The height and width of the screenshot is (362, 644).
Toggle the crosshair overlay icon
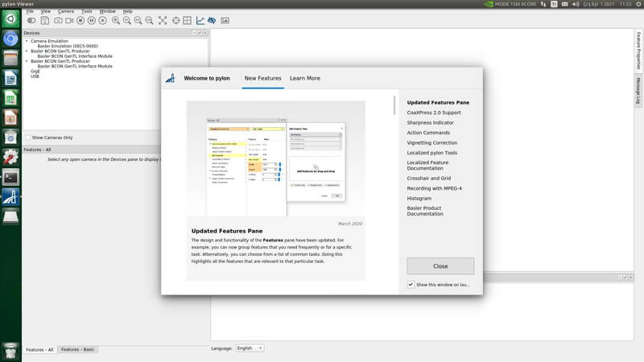[175, 21]
